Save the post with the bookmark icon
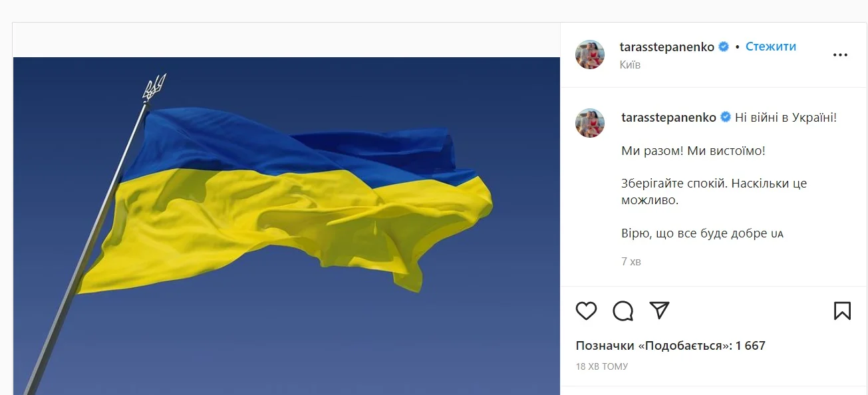This screenshot has height=395, width=868. [842, 311]
